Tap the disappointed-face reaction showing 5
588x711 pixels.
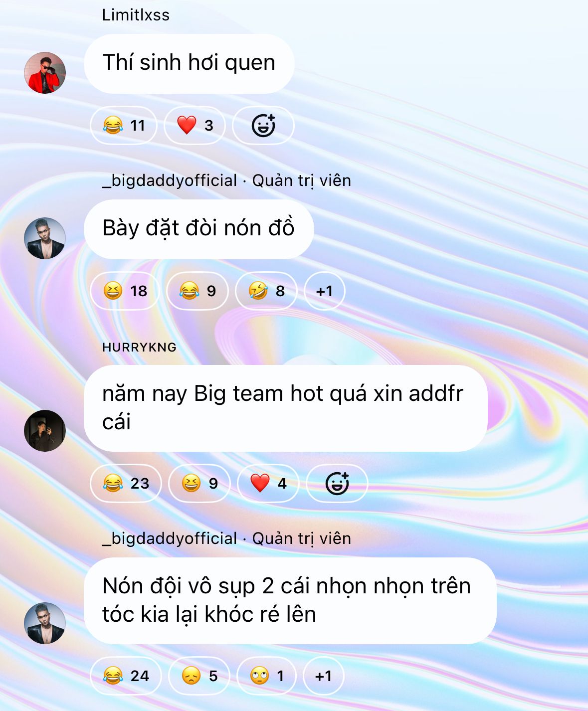pos(199,676)
